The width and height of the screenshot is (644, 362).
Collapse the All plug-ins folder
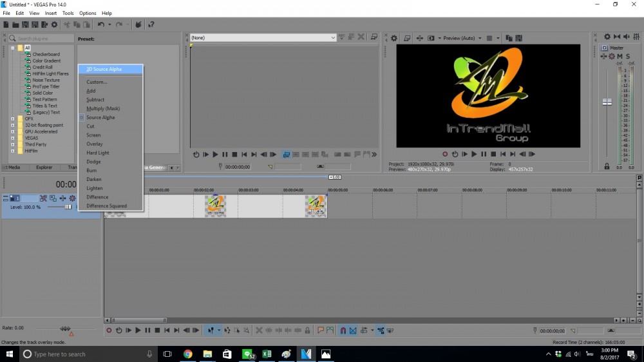click(x=13, y=48)
